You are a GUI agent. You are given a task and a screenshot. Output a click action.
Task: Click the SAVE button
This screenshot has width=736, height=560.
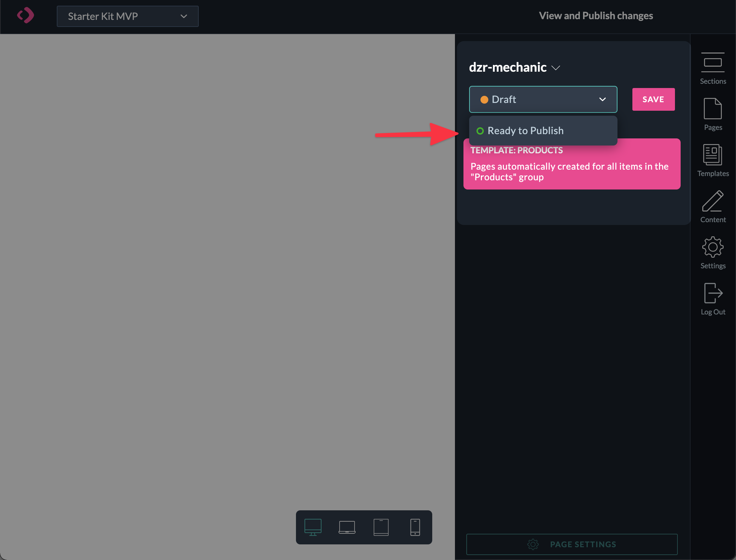[x=653, y=99]
